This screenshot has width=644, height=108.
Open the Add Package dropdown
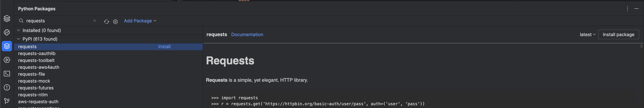(x=140, y=21)
